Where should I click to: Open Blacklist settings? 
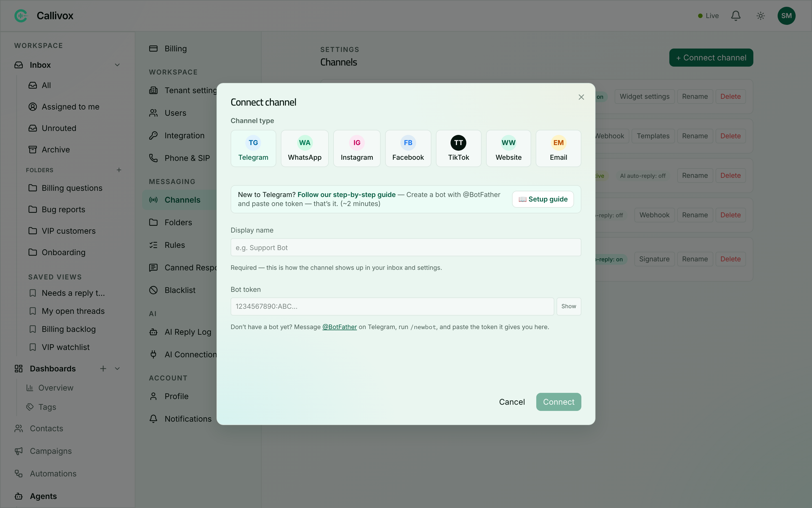pos(180,290)
